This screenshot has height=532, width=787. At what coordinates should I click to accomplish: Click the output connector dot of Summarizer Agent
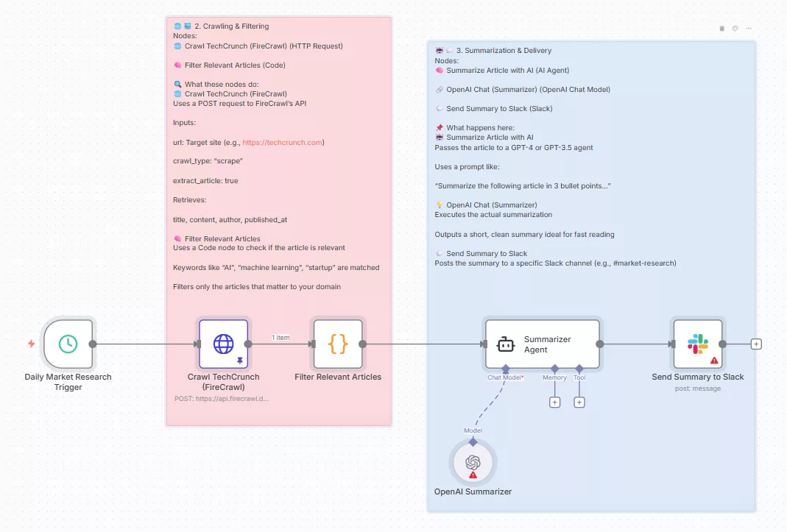600,344
